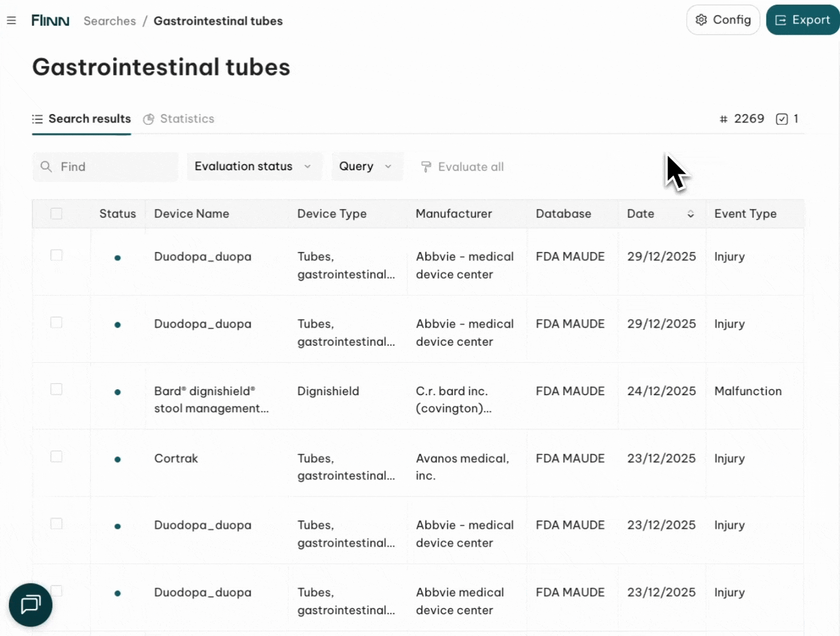Open the Query filter dropdown

(366, 167)
